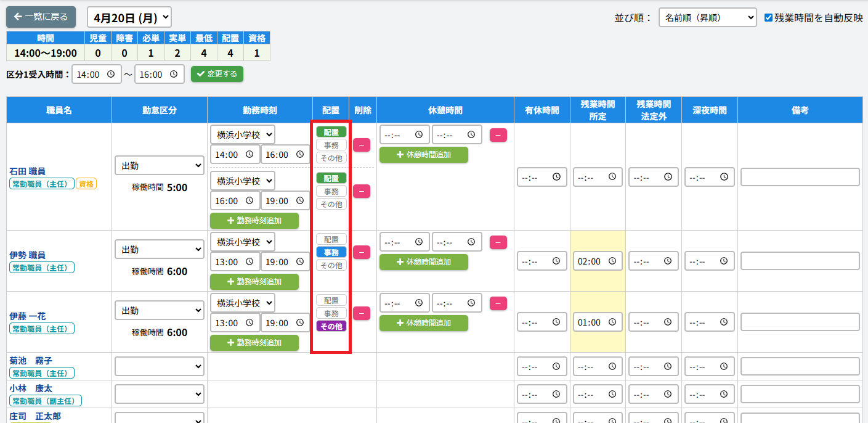Screen dimensions: 868x423
Task: Expand 菊池 霧子's empty attendance type dropdown
Action: click(159, 366)
